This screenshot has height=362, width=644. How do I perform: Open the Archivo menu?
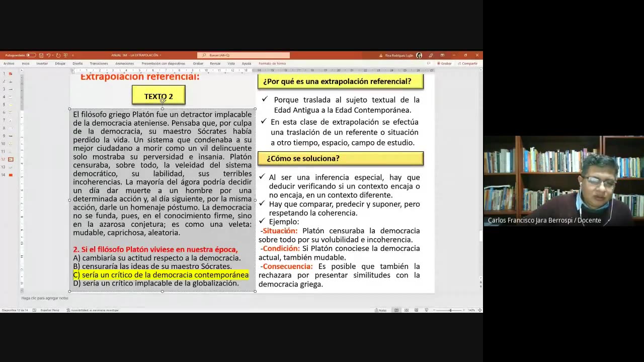[9, 63]
